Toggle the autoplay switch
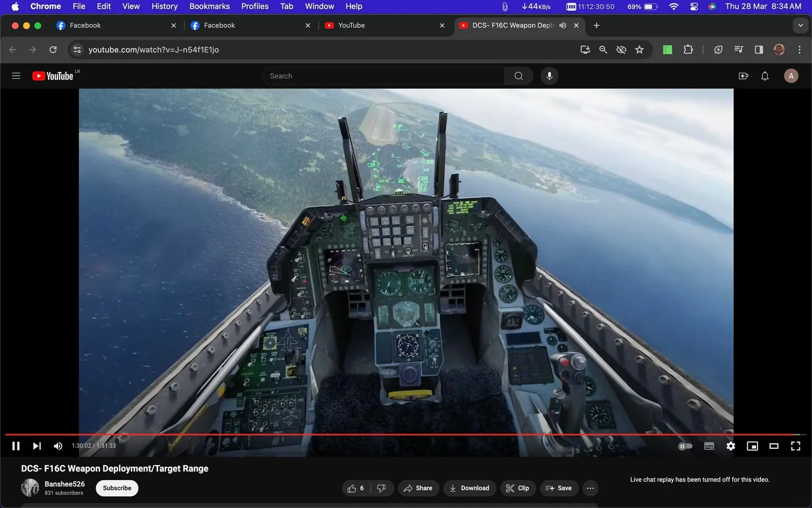 [x=685, y=446]
